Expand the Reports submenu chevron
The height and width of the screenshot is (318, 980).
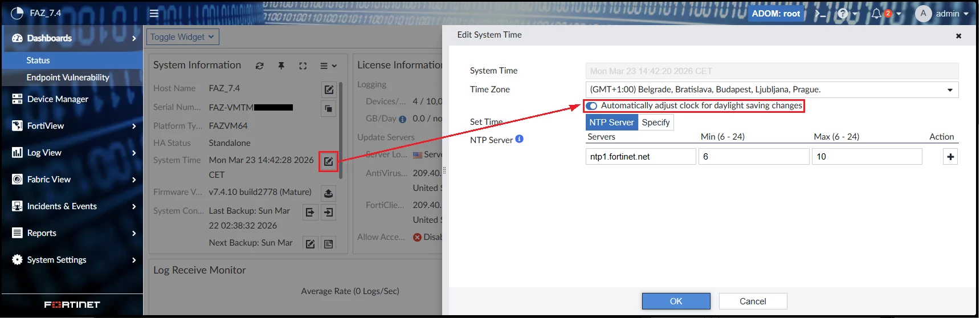coord(134,233)
